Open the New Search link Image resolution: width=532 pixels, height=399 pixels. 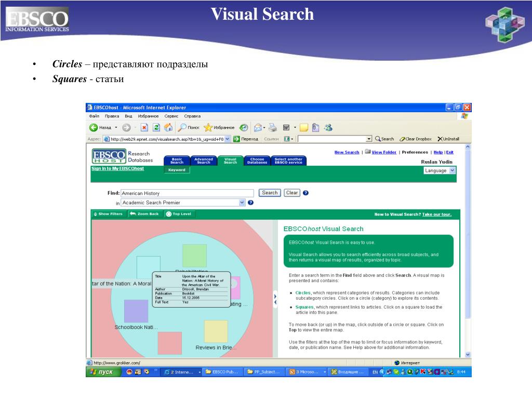(347, 152)
